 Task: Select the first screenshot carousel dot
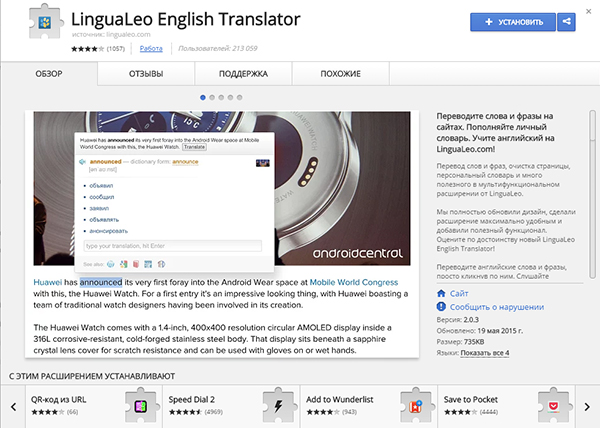[x=203, y=98]
